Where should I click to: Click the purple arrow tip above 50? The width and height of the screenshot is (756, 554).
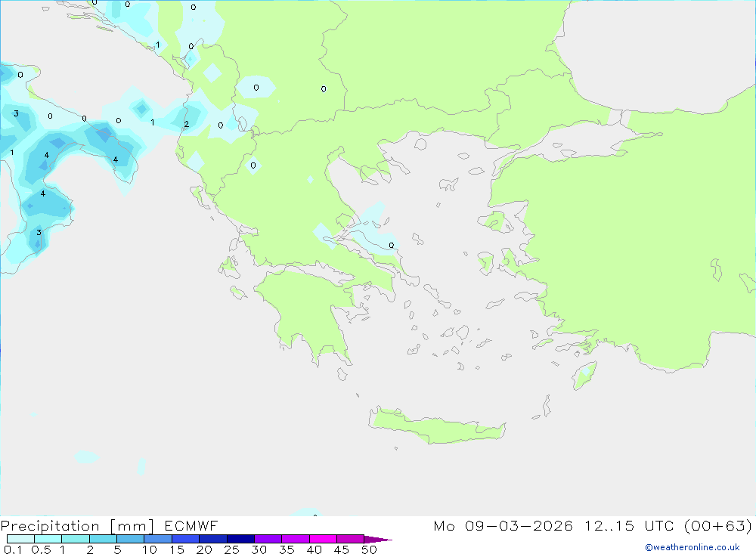pyautogui.click(x=377, y=540)
